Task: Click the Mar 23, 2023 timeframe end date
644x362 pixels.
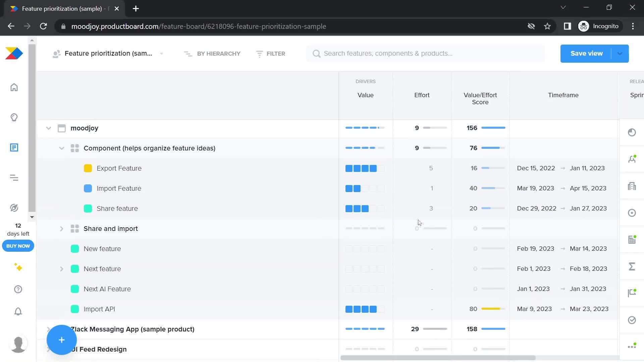Action: (589, 309)
